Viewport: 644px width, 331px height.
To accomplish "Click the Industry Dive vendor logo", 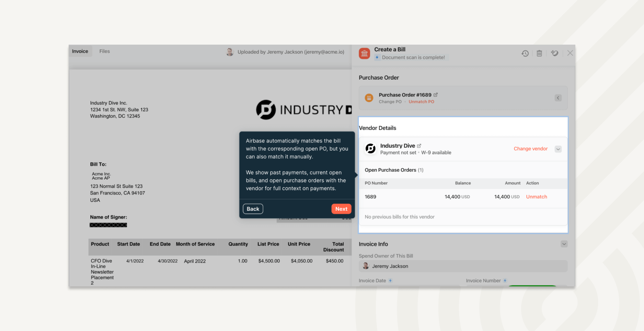I will (370, 149).
